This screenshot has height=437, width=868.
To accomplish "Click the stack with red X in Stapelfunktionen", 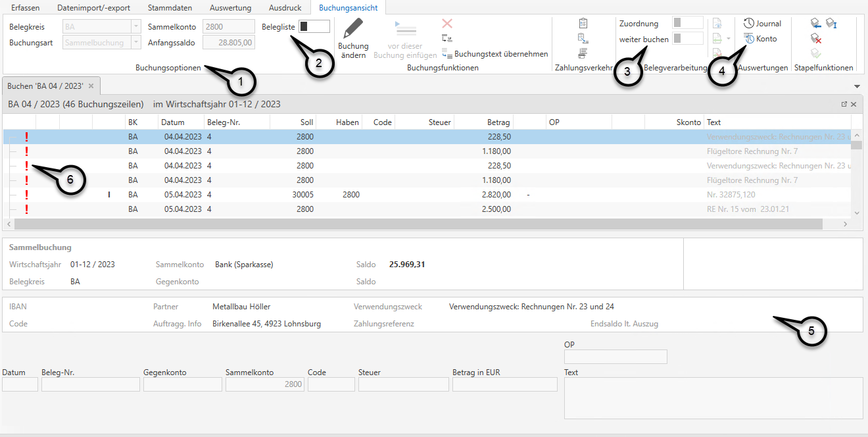I will (x=816, y=39).
